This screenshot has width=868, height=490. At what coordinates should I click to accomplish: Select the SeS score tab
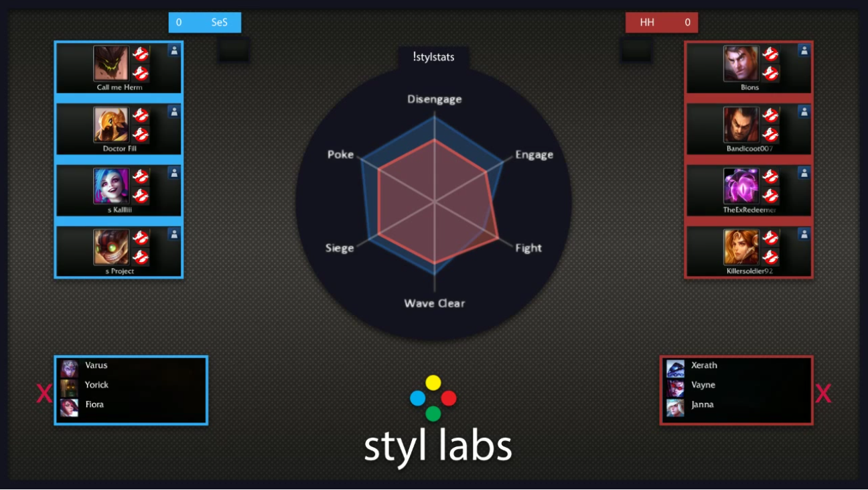204,22
